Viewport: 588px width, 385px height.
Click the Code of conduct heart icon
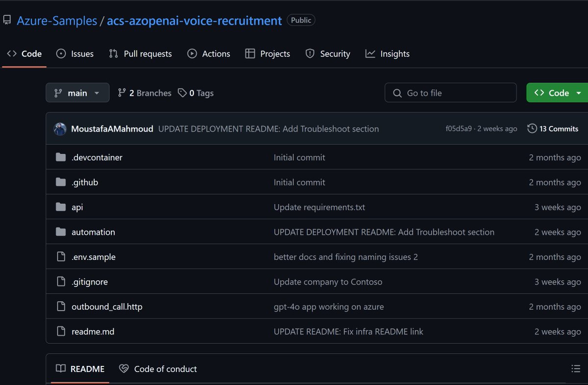(x=124, y=368)
